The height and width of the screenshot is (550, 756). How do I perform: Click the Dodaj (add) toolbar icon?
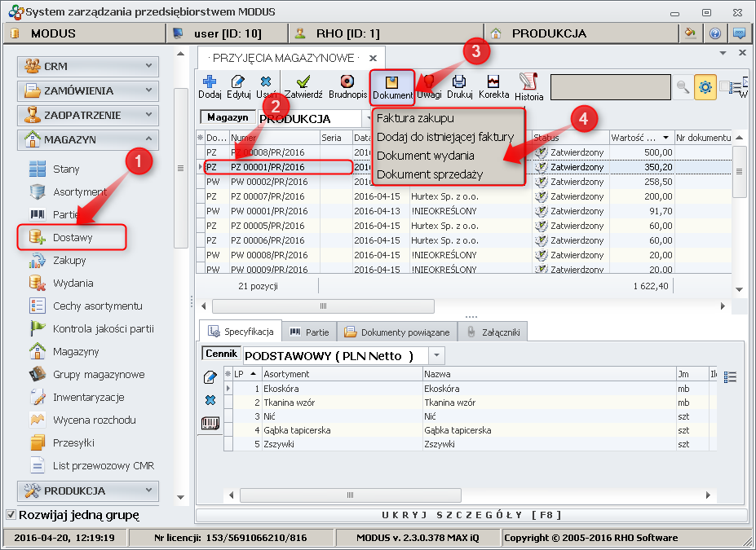click(210, 86)
